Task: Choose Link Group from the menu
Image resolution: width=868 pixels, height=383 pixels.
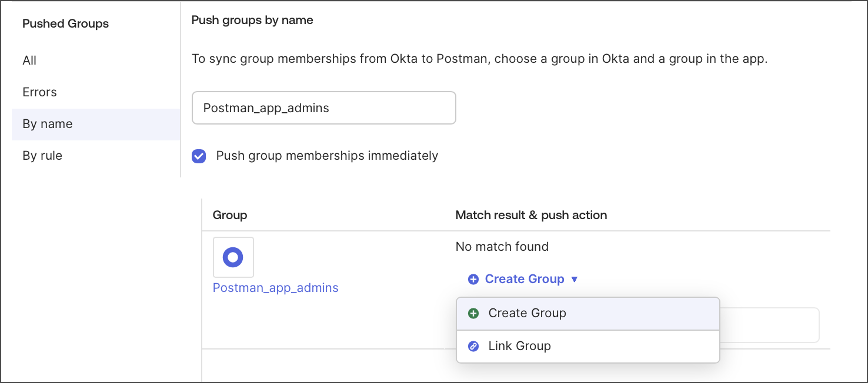Action: [x=588, y=347]
